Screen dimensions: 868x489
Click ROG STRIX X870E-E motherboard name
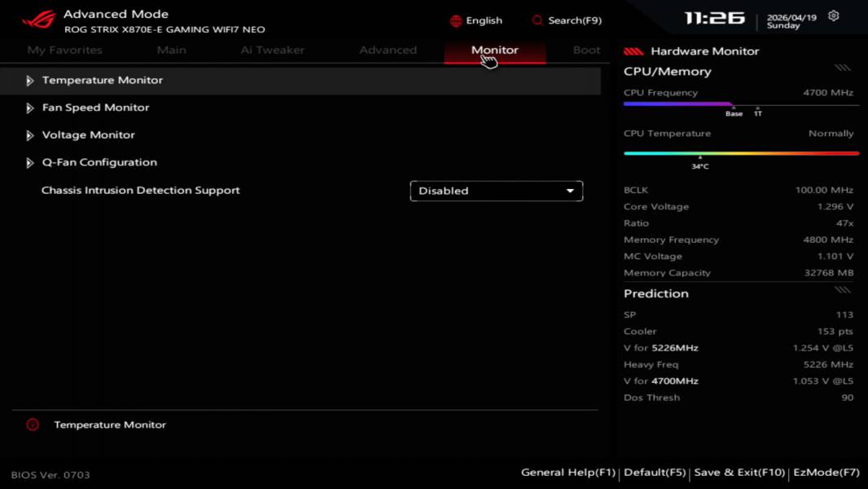(x=164, y=29)
